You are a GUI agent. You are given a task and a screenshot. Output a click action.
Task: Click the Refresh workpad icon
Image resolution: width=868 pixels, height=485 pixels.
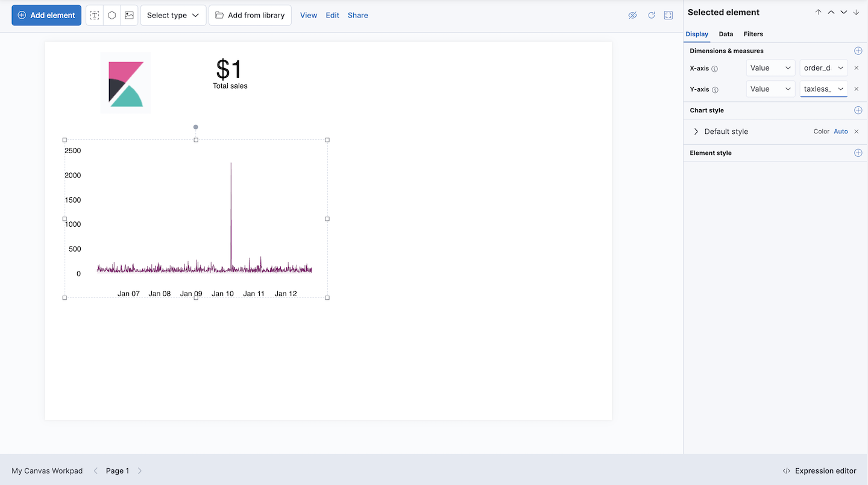(x=651, y=15)
